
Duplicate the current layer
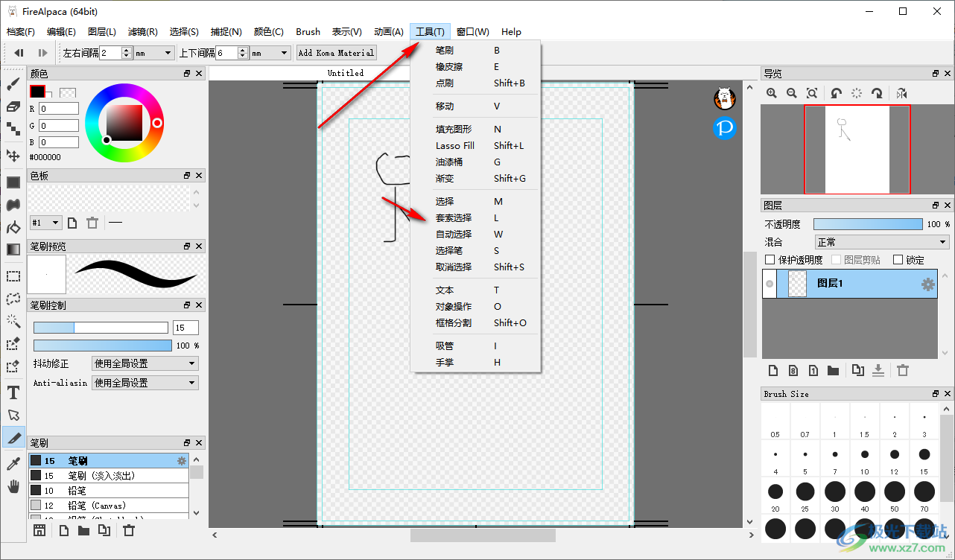(858, 370)
